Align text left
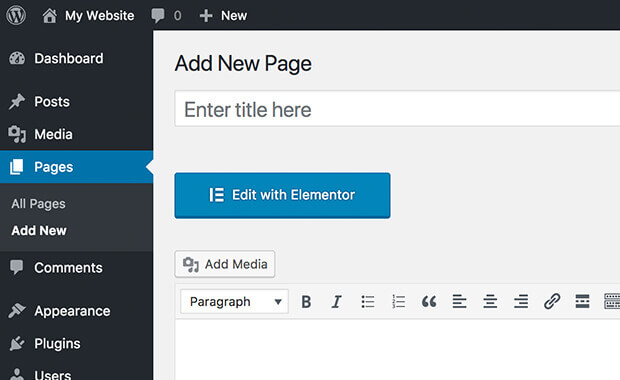 459,302
